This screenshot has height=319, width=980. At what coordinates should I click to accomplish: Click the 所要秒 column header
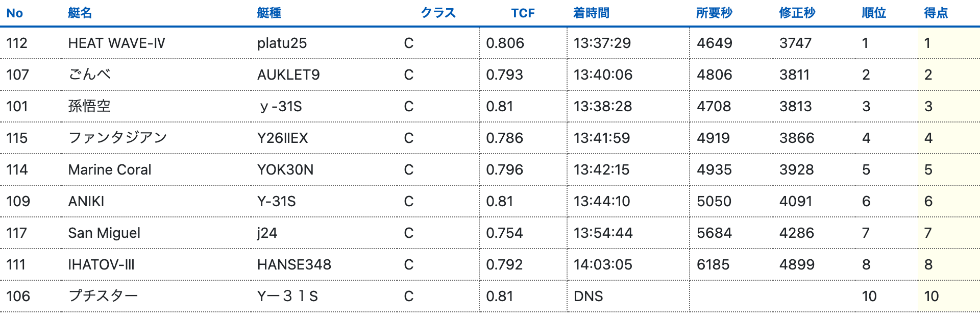(714, 13)
